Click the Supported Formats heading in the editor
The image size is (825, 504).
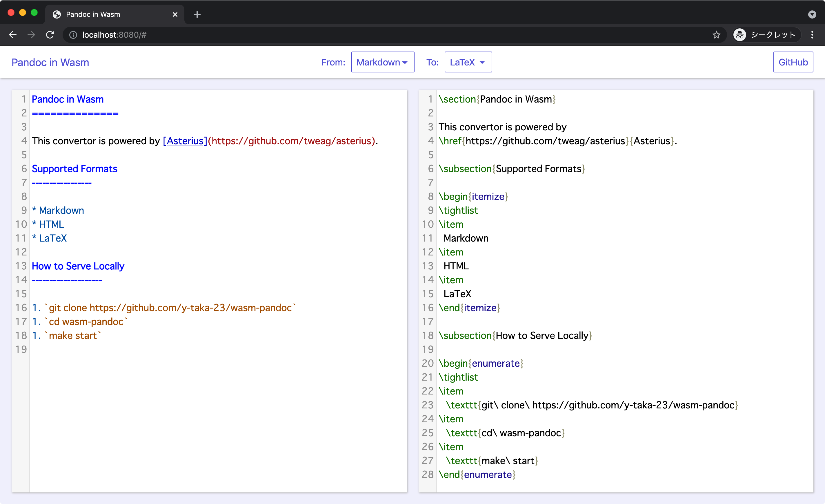click(x=74, y=169)
